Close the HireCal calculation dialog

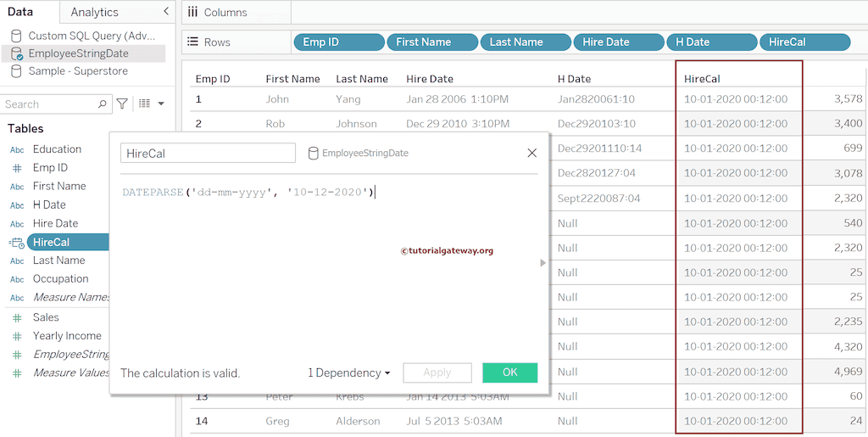click(x=532, y=153)
